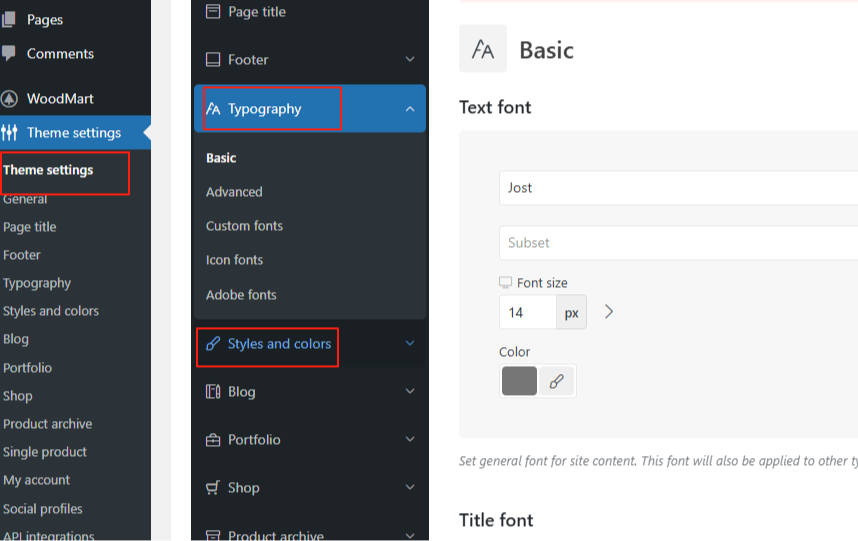The height and width of the screenshot is (541, 858).
Task: Select the Typography section header
Action: pos(310,108)
